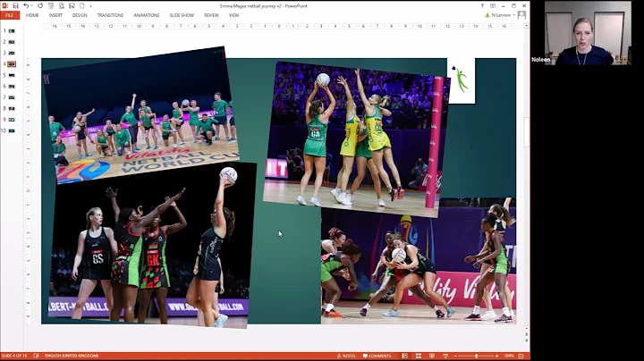Click the red File button
Screen dimensions: 644x361
click(10, 15)
